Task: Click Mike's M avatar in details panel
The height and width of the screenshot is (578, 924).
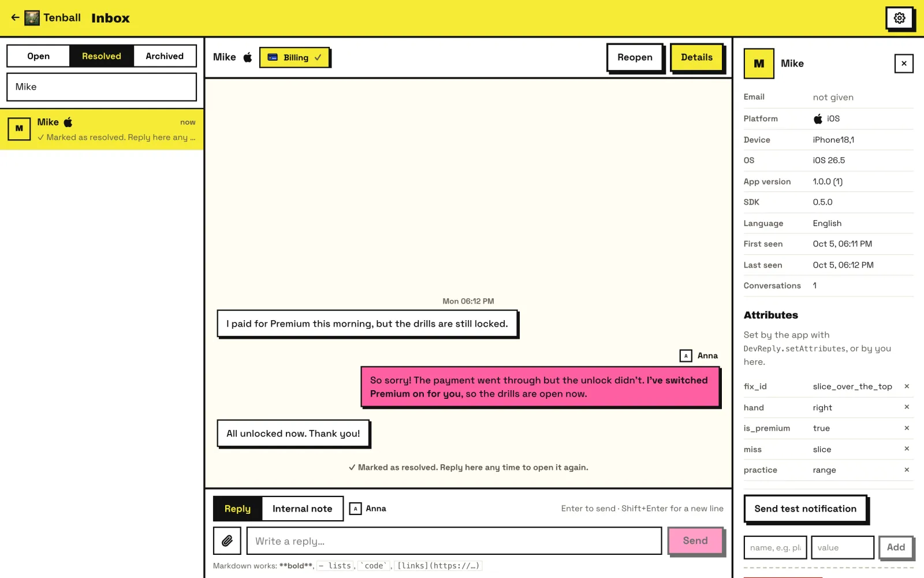Action: coord(759,64)
